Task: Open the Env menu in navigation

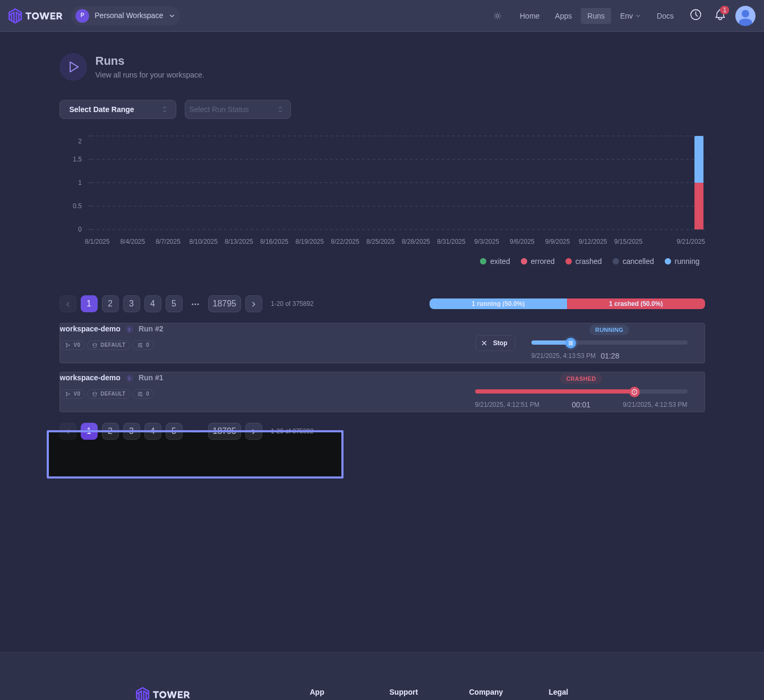Action: click(630, 16)
